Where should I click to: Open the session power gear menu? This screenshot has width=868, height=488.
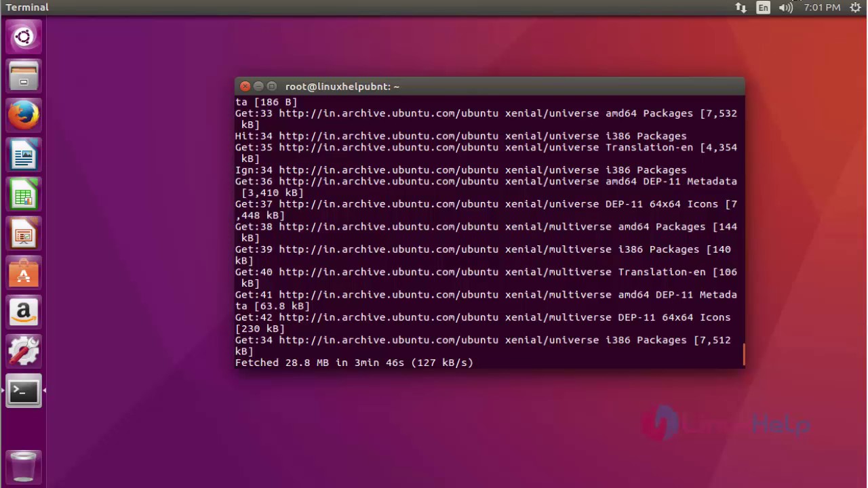click(855, 7)
